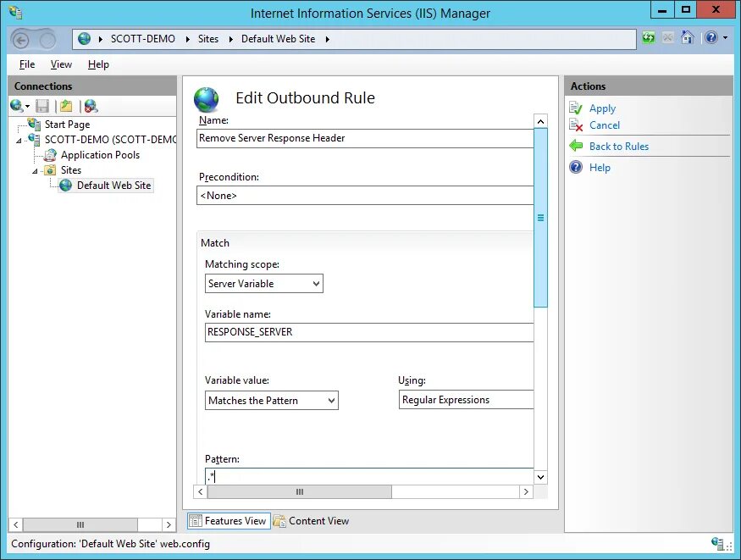Click Back to Rules link
Image resolution: width=741 pixels, height=560 pixels.
point(618,147)
